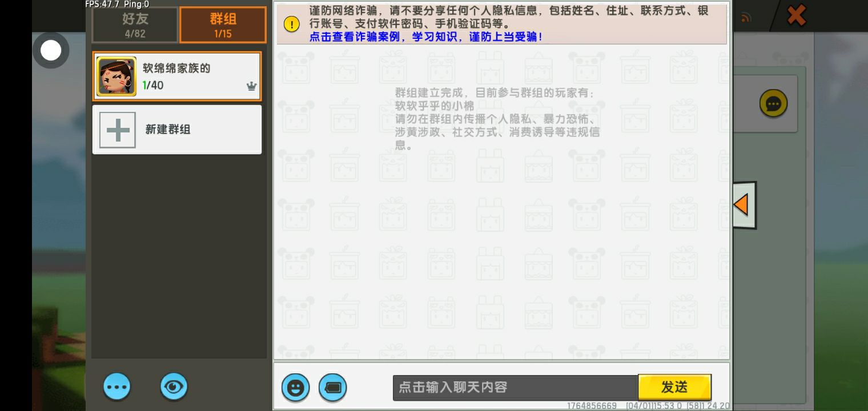
Task: Click the yellow chat bubble icon
Action: click(x=773, y=104)
